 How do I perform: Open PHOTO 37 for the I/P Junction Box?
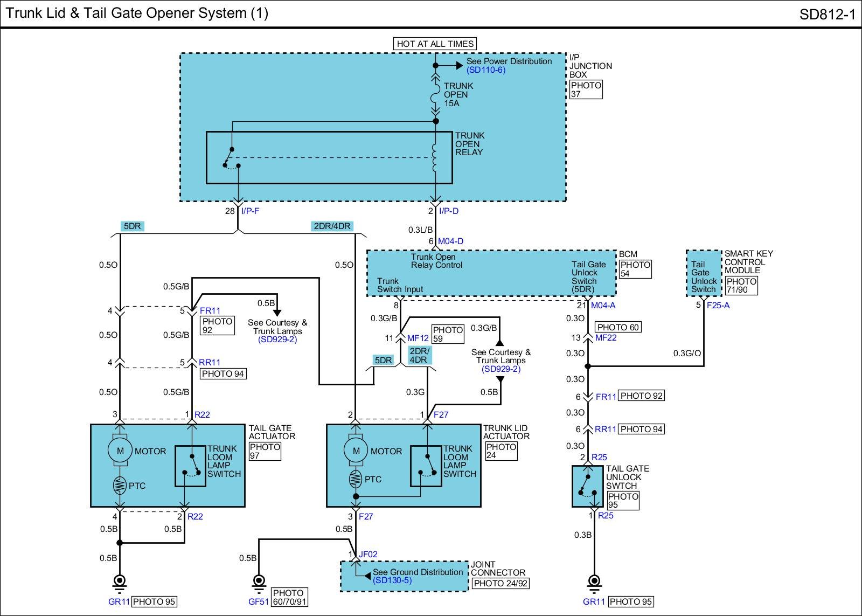[586, 89]
